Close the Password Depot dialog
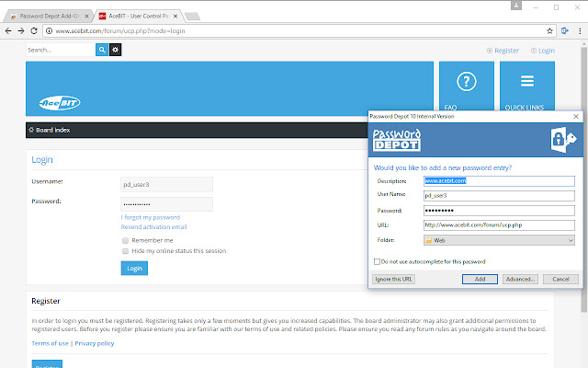The height and width of the screenshot is (368, 588). point(576,117)
